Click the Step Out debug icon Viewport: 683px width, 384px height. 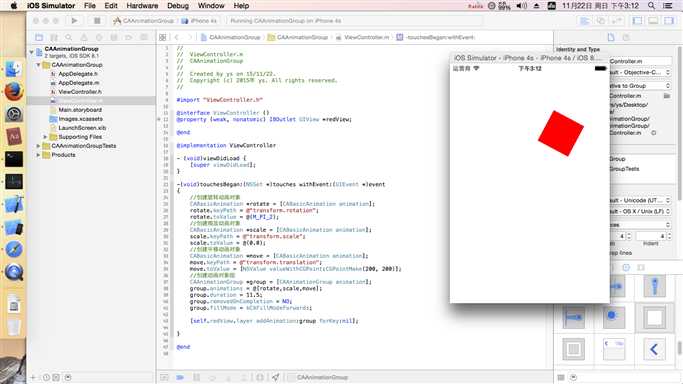pos(244,377)
